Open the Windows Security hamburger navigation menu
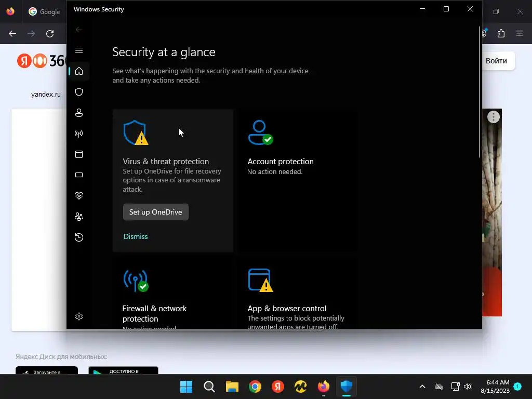The image size is (532, 399). tap(79, 50)
